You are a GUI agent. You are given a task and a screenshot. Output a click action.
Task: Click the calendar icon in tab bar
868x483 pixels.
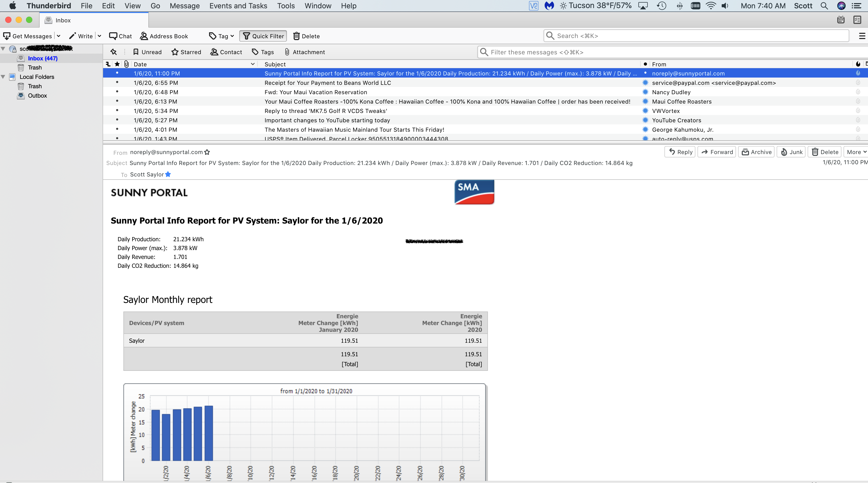841,20
